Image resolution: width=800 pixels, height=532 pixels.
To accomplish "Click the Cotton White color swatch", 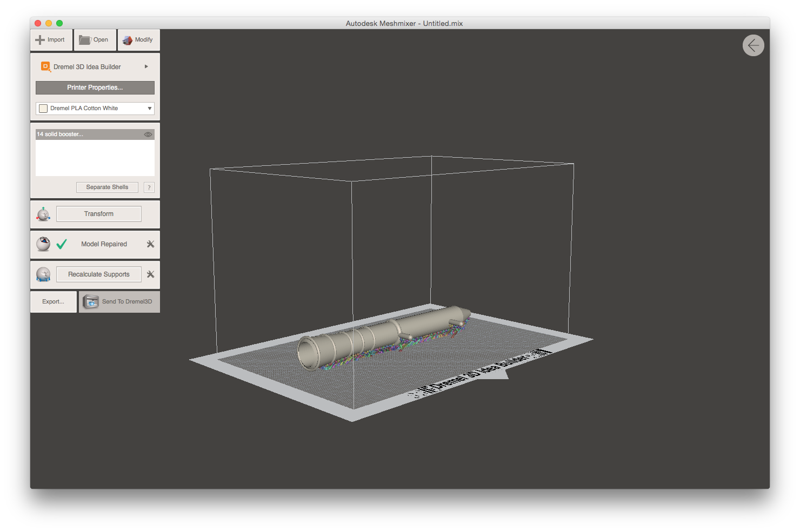I will [43, 109].
